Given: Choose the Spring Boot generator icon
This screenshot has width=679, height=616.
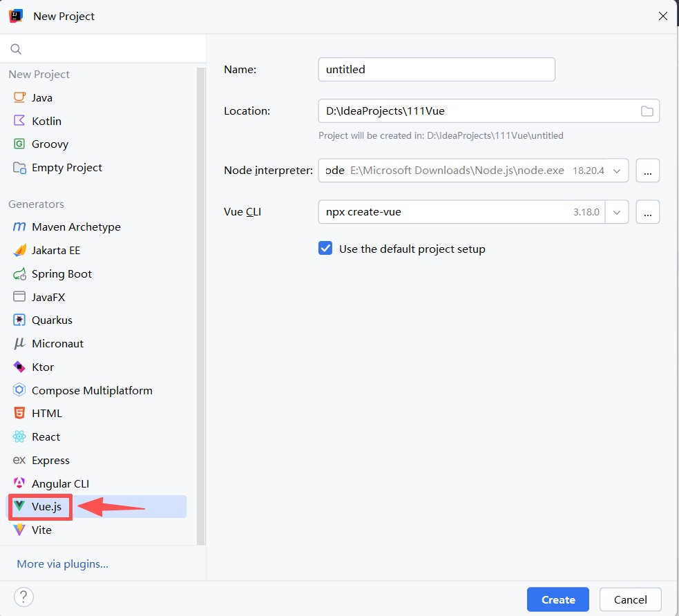Looking at the screenshot, I should click(19, 274).
